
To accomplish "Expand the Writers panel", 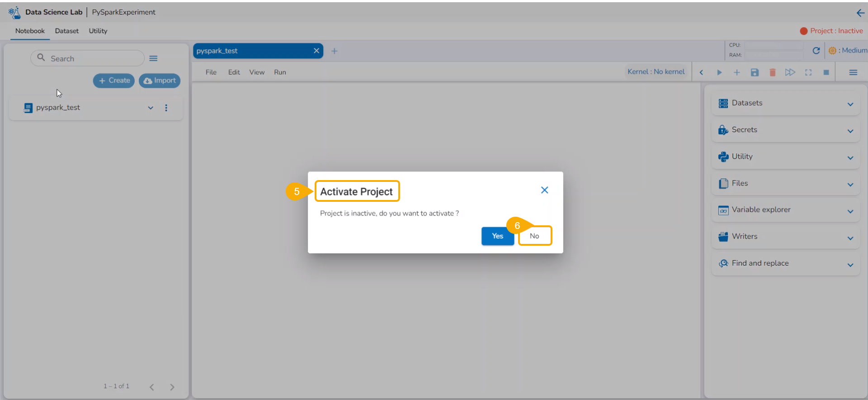I will point(850,238).
